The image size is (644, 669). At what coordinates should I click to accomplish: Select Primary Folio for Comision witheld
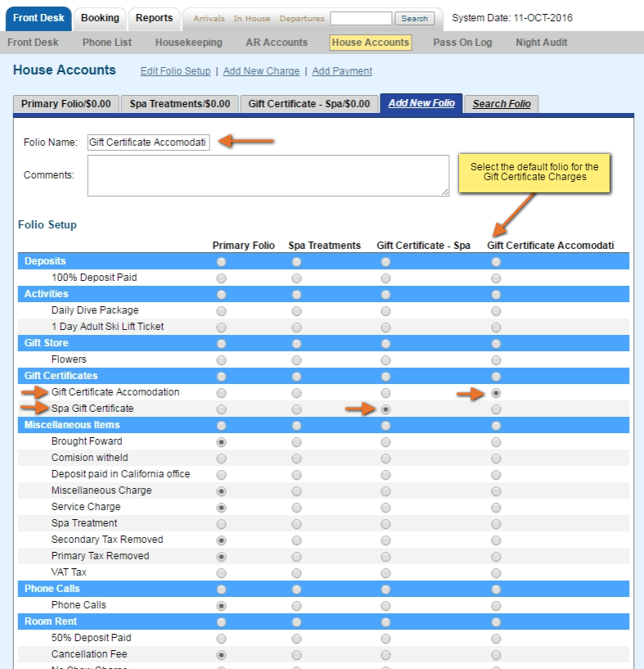point(221,459)
